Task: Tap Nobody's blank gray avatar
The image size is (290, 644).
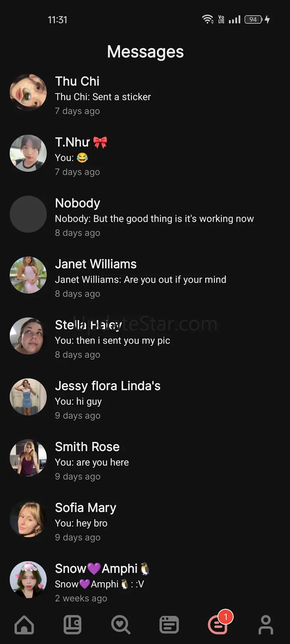Action: click(28, 214)
